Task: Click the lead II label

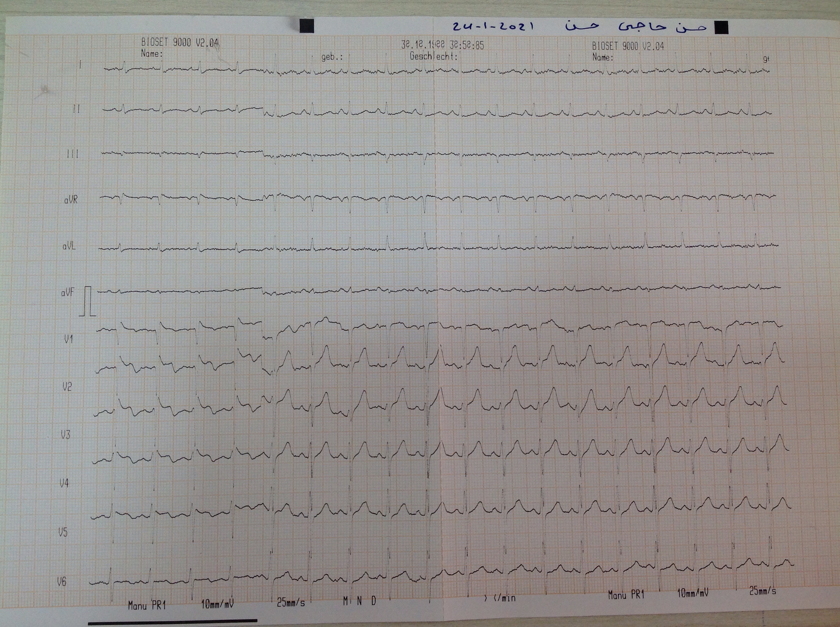Action: click(76, 109)
